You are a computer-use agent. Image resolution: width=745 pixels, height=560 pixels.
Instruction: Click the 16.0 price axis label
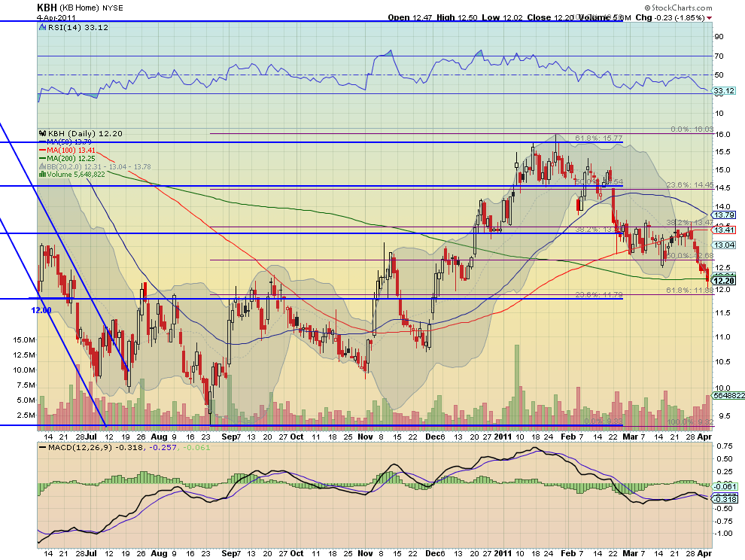722,135
